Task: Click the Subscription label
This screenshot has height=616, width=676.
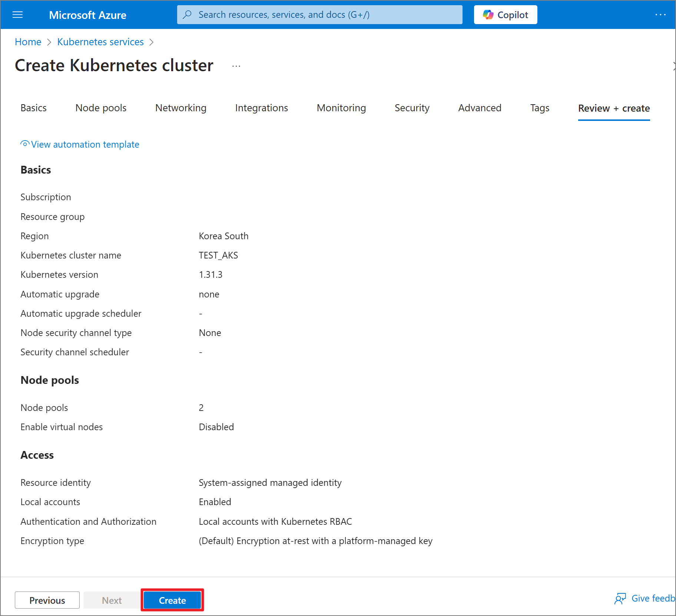Action: tap(46, 197)
